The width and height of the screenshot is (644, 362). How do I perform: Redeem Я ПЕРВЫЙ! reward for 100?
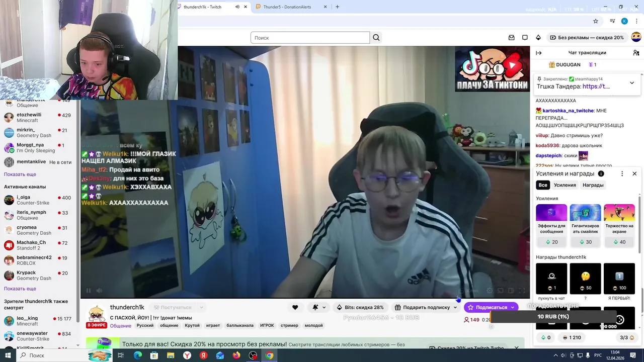pos(619,282)
